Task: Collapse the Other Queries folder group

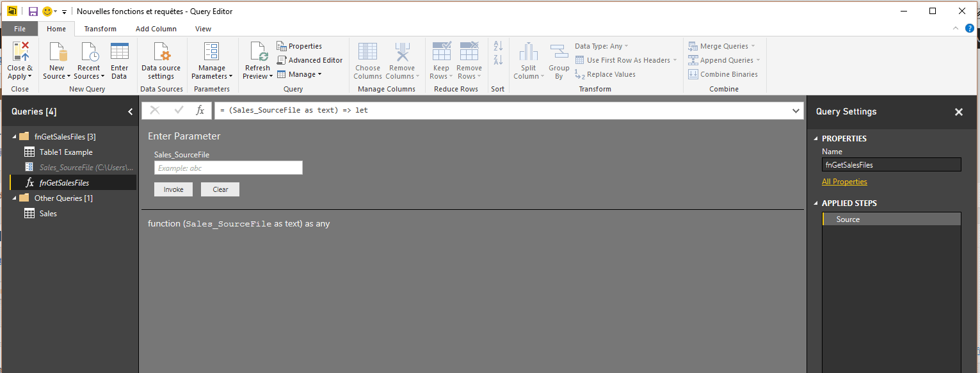Action: point(14,198)
